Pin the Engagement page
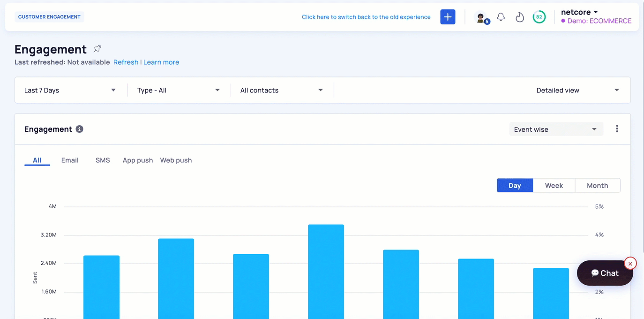The image size is (644, 319). [97, 49]
